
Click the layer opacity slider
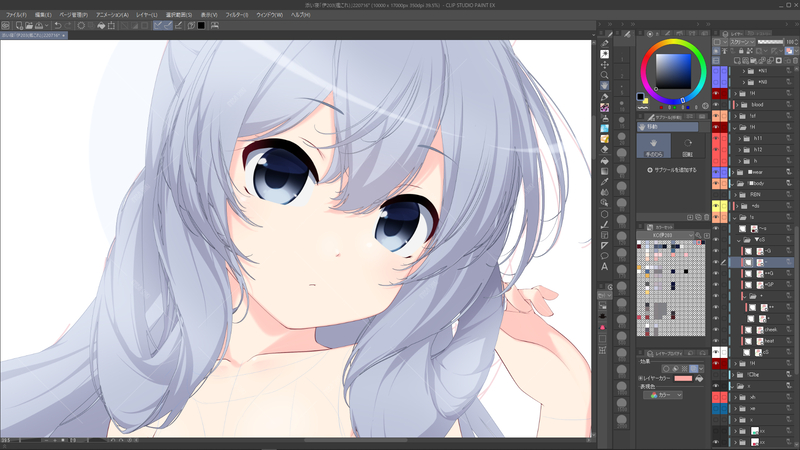click(770, 42)
